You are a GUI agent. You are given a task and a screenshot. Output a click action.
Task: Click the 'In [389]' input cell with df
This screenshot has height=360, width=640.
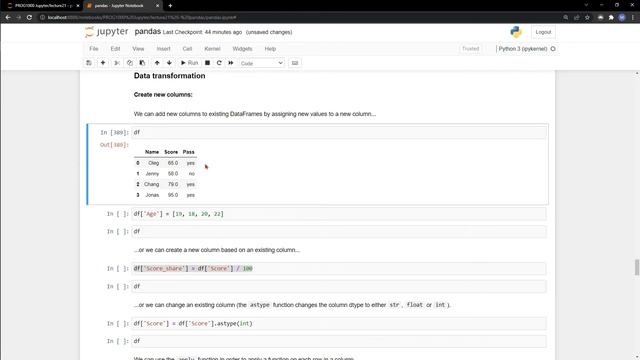tap(339, 132)
